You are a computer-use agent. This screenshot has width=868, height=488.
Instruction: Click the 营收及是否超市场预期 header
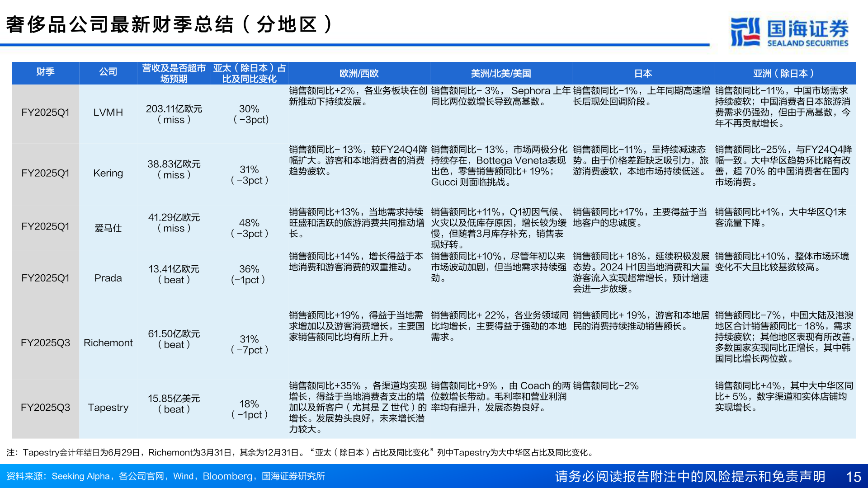[174, 73]
